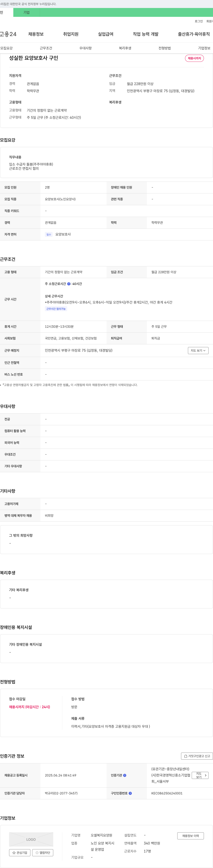Open 지도 보기 for the 인증기관

[x=200, y=775]
